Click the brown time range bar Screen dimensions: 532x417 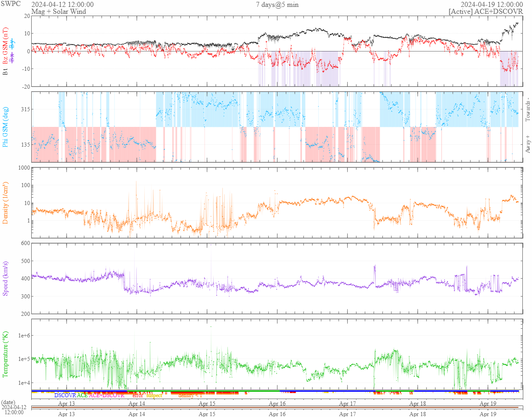[275, 407]
